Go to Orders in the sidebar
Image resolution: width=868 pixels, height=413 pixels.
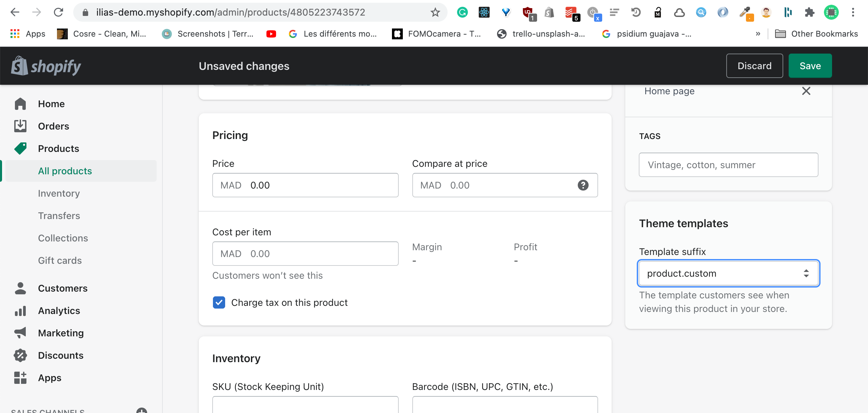(53, 126)
